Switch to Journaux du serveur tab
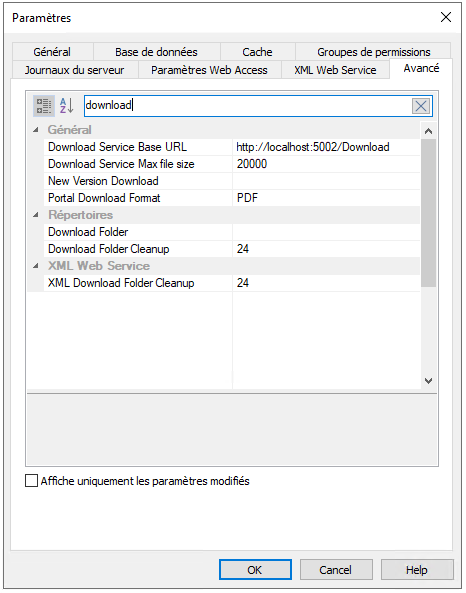This screenshot has height=593, width=466. pos(75,70)
